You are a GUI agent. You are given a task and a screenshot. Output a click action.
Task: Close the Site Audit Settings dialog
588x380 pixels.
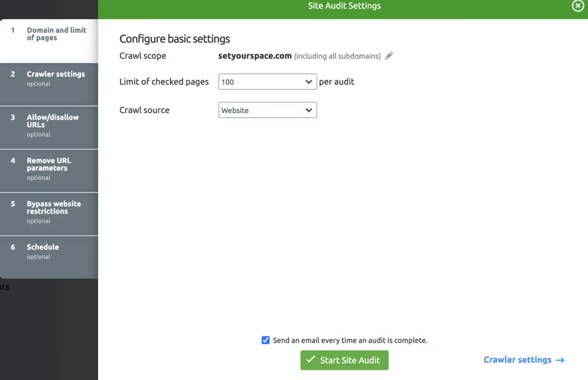[578, 5]
